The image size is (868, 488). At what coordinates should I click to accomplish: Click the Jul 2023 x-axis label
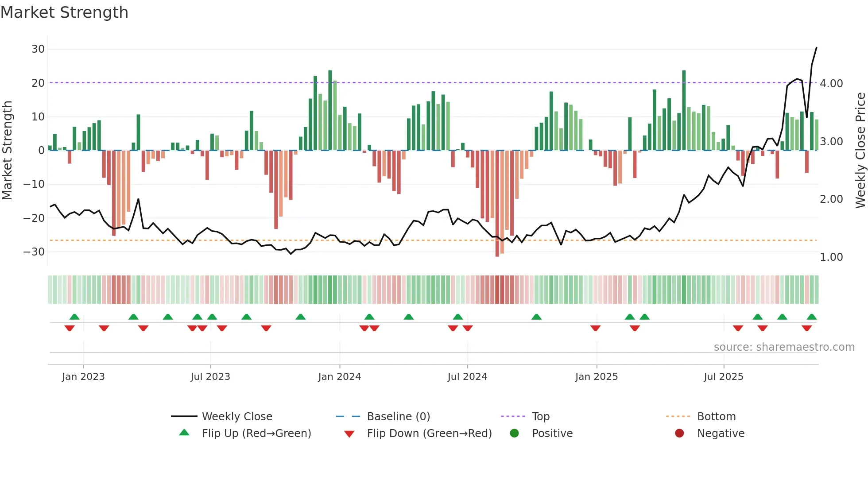(210, 376)
